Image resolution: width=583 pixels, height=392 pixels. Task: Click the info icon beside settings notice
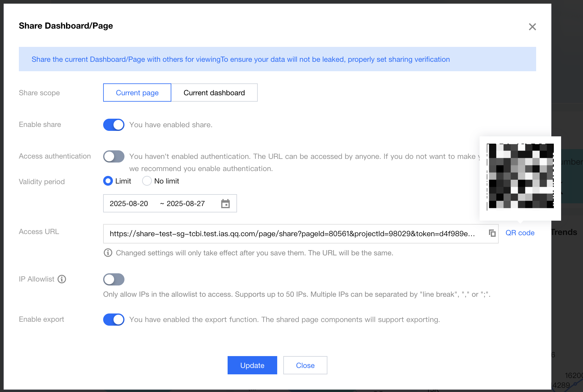click(108, 253)
